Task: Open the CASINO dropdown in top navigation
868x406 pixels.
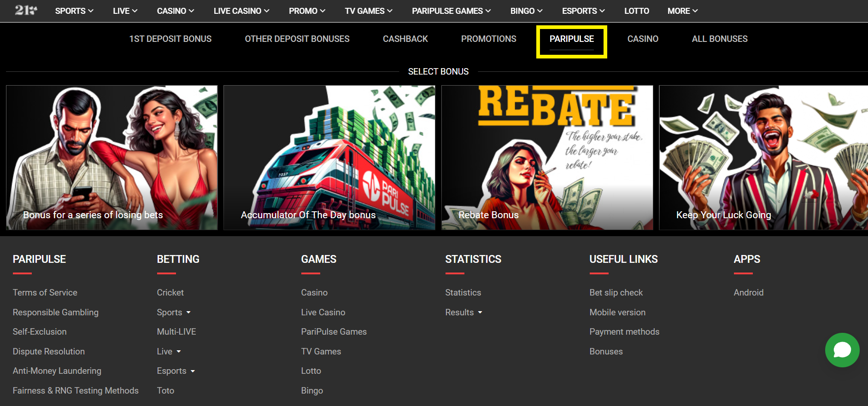Action: pyautogui.click(x=176, y=11)
